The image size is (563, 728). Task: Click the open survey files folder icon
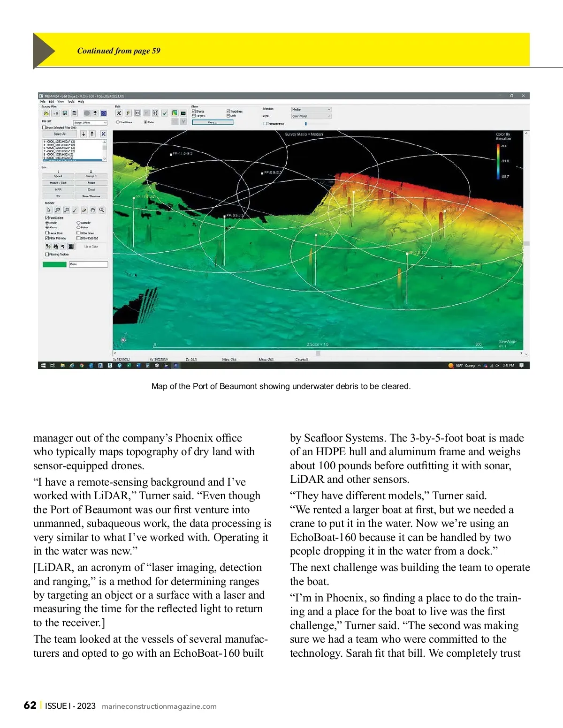(46, 113)
